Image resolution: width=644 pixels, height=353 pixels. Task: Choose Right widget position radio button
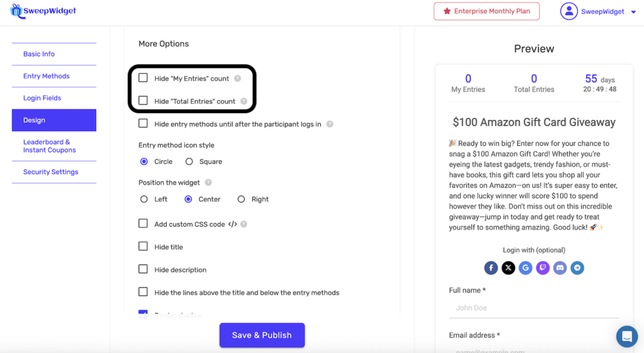pos(241,199)
